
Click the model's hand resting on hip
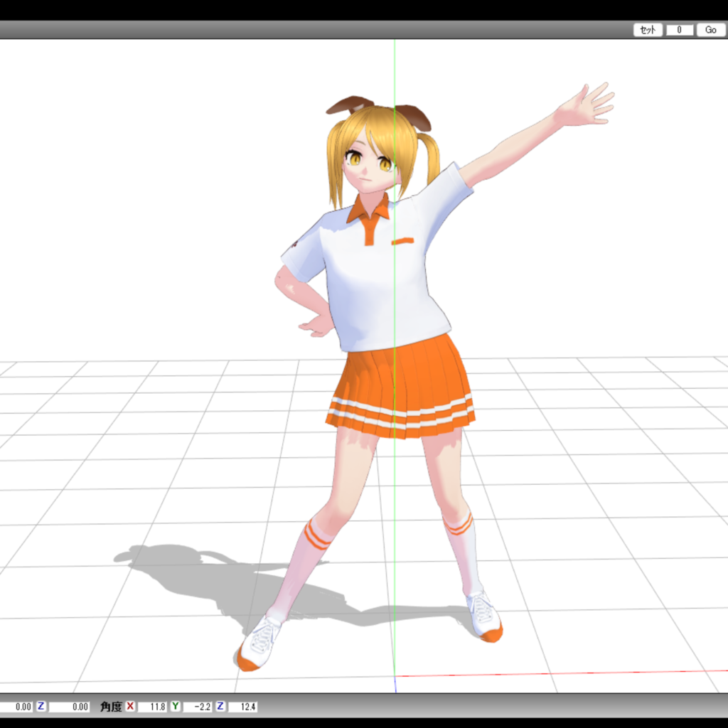317,325
